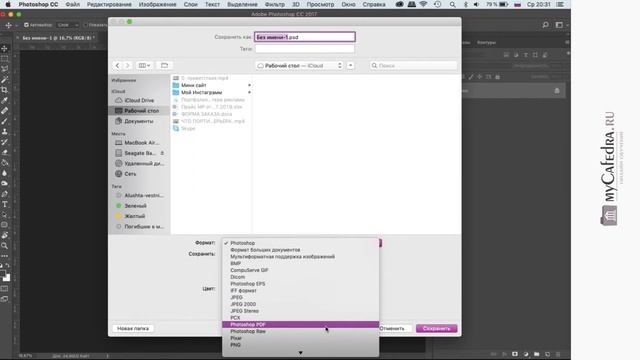This screenshot has height=360, width=640.
Task: Select the Dodge tool
Action: pos(4,183)
